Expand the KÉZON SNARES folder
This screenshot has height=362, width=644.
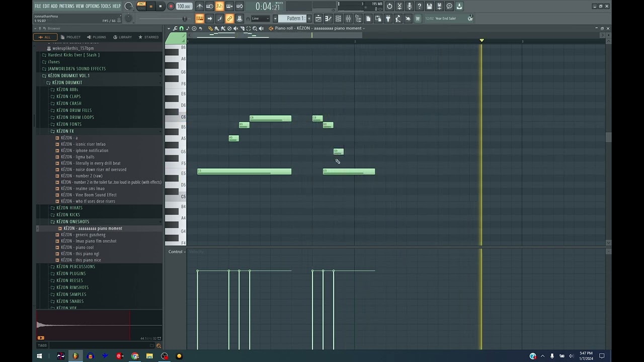[69, 301]
